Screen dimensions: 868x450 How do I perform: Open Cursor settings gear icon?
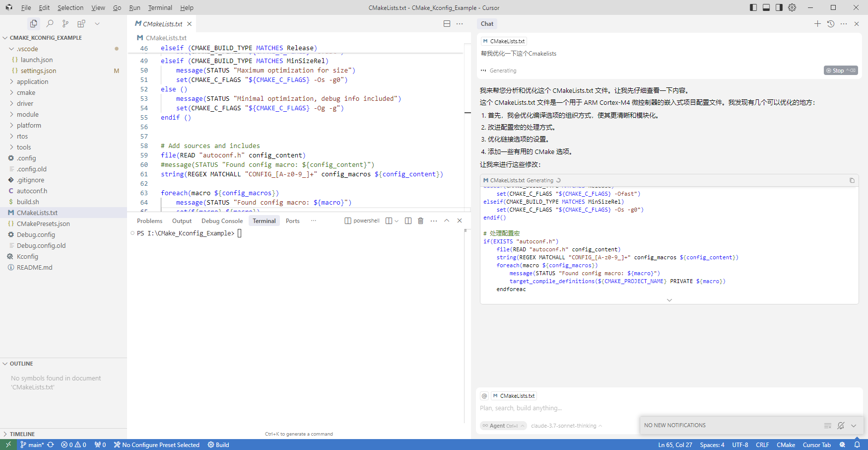point(792,7)
